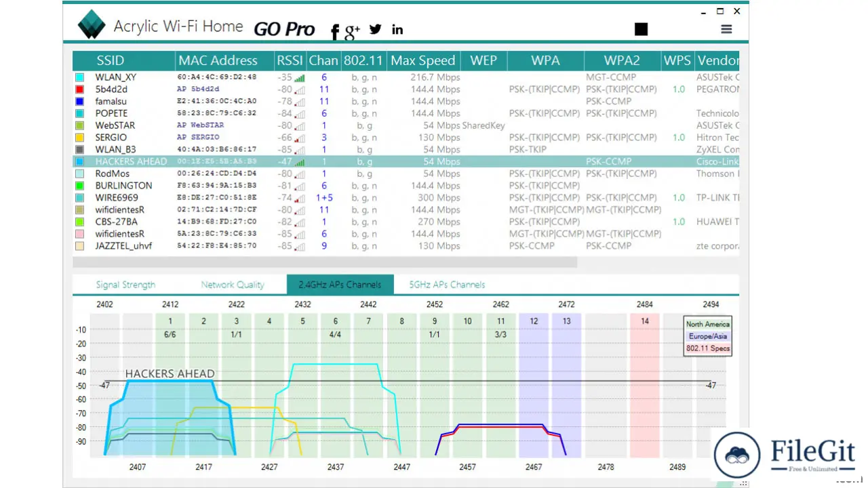Open the Twitter social icon

point(376,29)
